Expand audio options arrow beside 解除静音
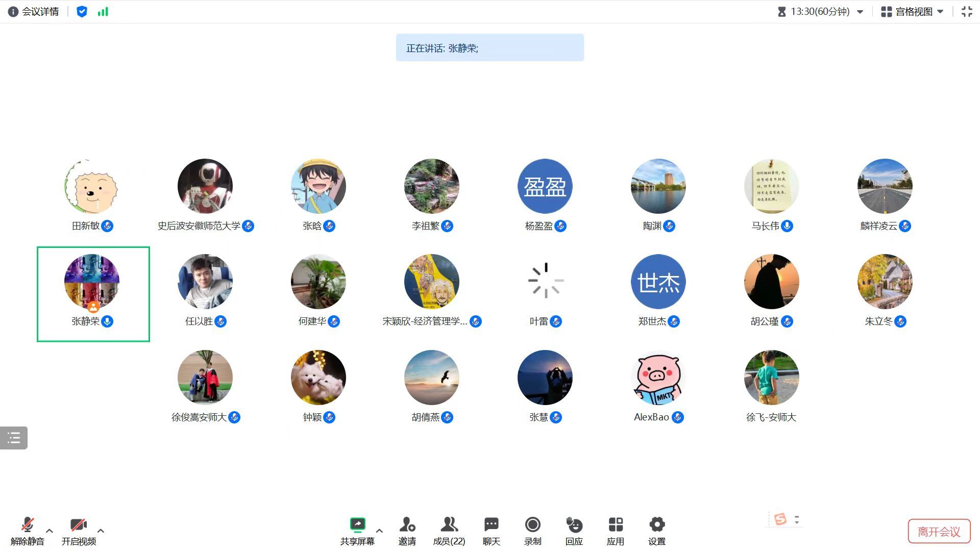The width and height of the screenshot is (980, 551). (50, 531)
